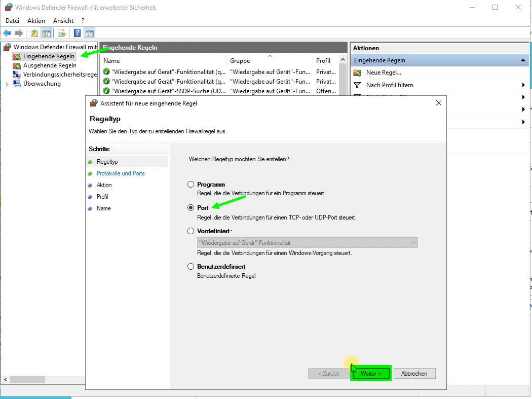This screenshot has width=532, height=399.
Task: Click the Verbindungssicherheitsregeln computers icon
Action: (17, 75)
